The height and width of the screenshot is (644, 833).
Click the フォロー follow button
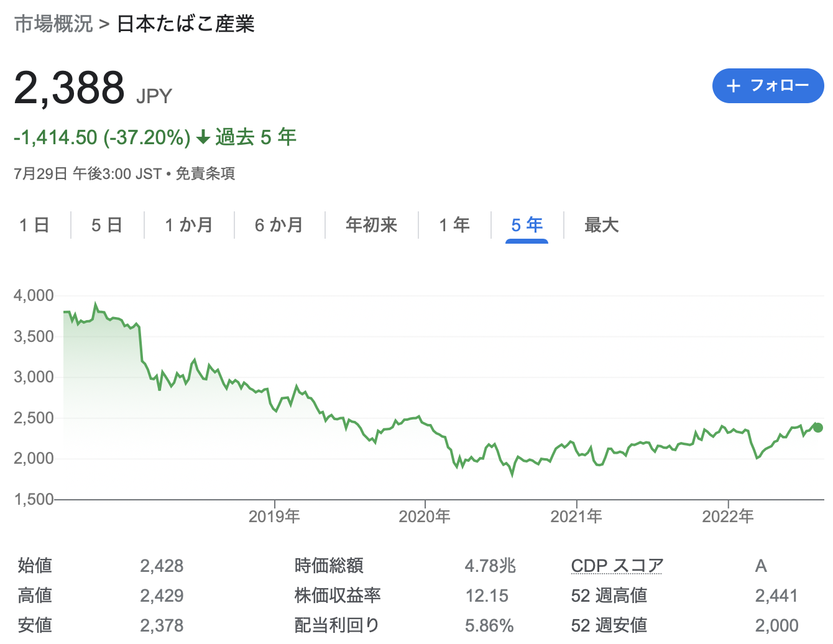click(768, 86)
